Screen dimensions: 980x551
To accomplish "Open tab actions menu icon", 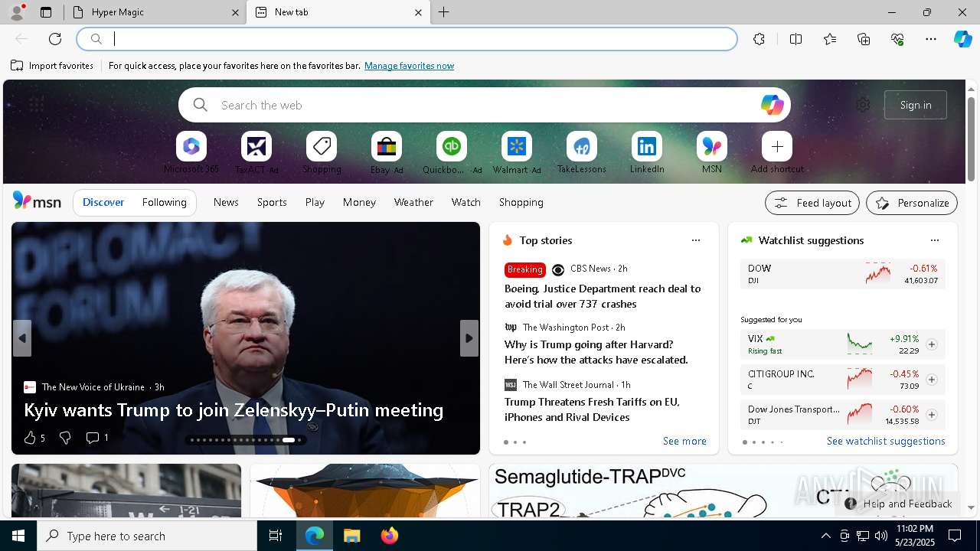I will pos(46,12).
